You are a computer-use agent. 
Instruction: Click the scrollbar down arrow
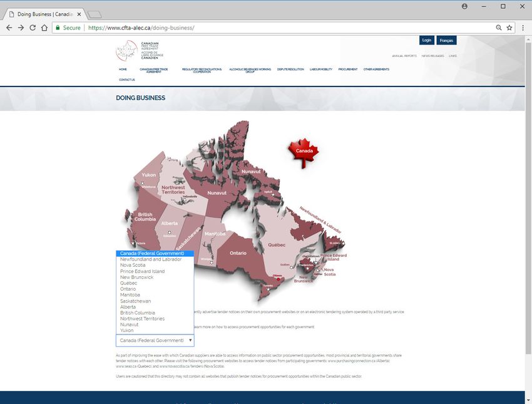point(528,401)
